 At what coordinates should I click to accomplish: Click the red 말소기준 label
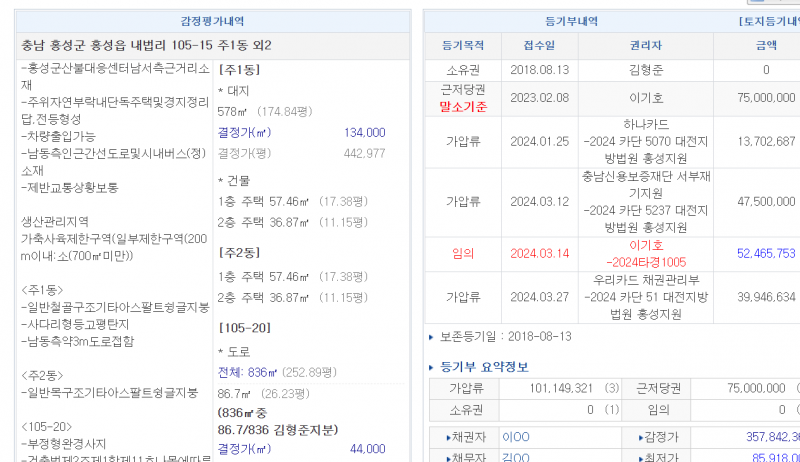coord(463,105)
